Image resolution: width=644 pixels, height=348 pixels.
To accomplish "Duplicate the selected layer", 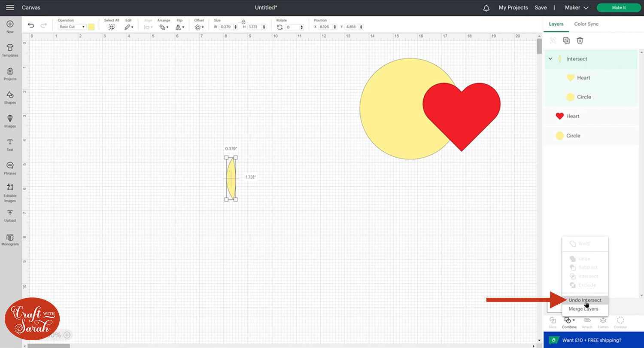I will pos(566,40).
